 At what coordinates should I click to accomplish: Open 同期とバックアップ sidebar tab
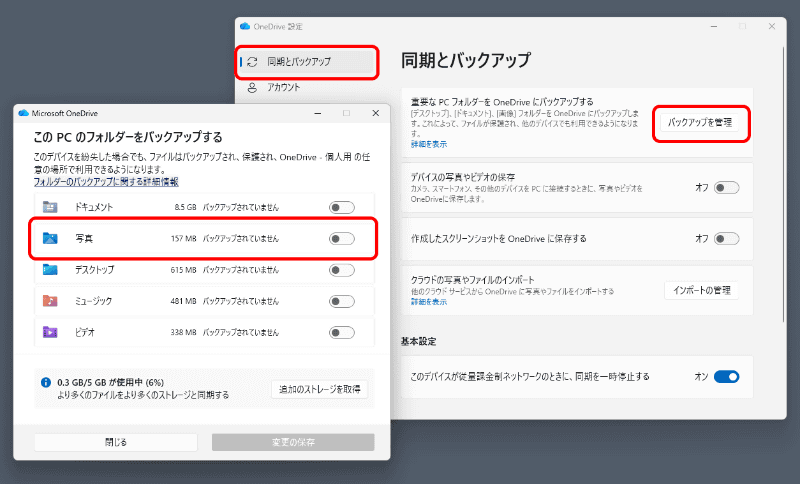[x=307, y=62]
